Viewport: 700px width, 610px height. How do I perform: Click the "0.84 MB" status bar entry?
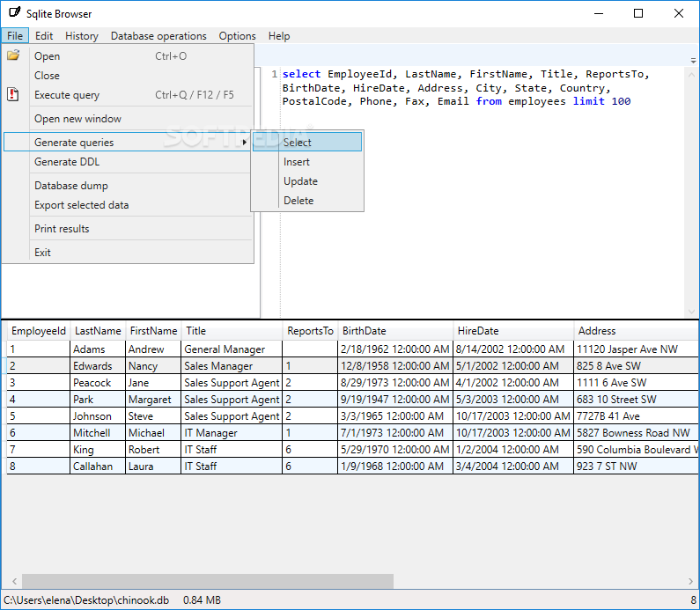coord(202,600)
